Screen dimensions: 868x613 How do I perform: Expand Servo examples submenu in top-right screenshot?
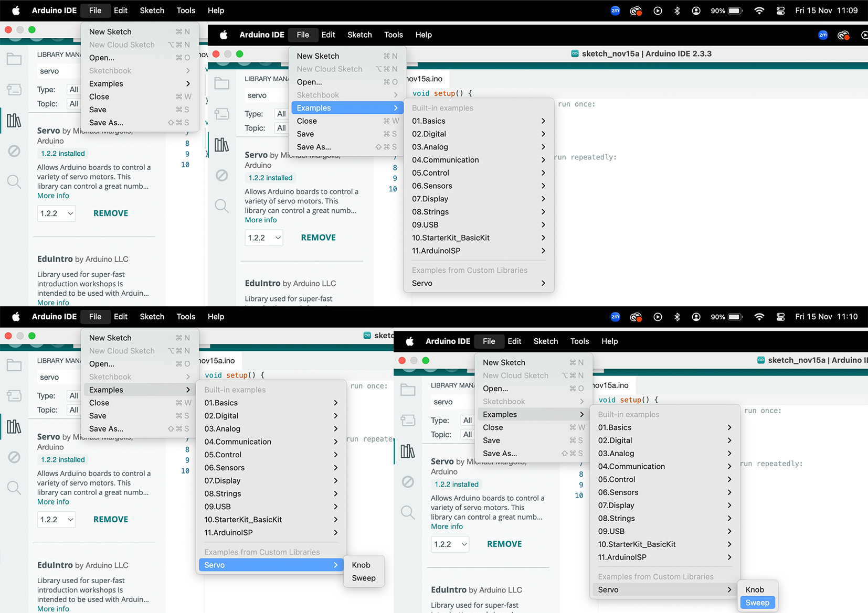pyautogui.click(x=479, y=283)
